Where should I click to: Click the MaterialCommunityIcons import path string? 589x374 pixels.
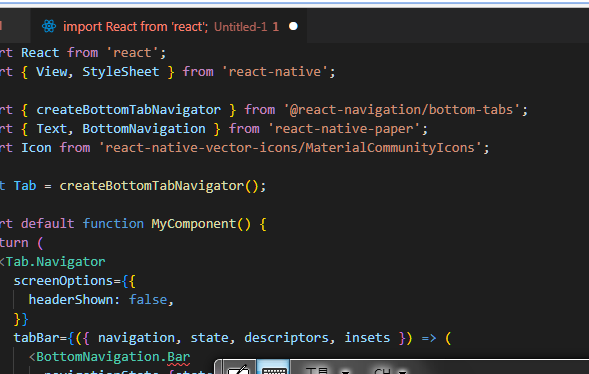point(290,148)
